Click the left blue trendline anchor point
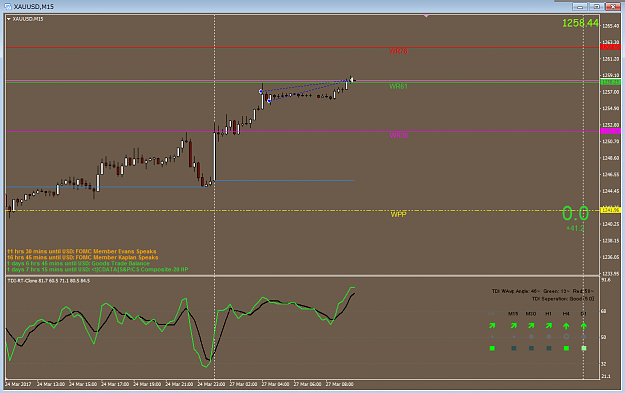 pos(261,92)
